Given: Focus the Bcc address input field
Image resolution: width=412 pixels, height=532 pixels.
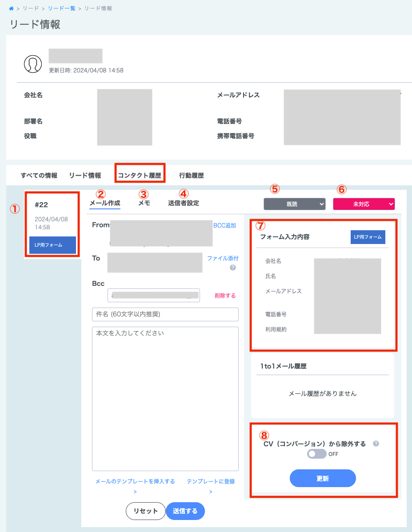Looking at the screenshot, I should [154, 295].
